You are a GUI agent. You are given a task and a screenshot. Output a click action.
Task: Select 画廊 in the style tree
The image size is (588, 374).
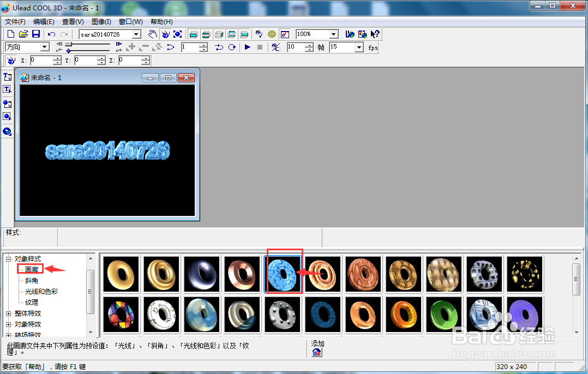click(x=32, y=269)
